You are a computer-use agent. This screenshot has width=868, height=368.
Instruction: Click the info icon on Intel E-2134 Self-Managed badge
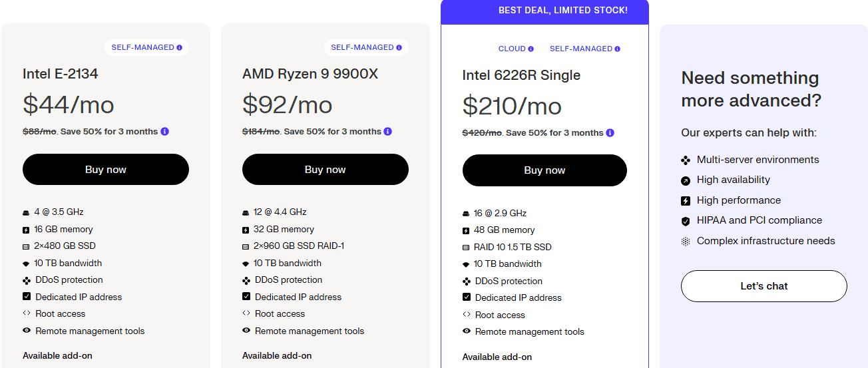pos(180,48)
